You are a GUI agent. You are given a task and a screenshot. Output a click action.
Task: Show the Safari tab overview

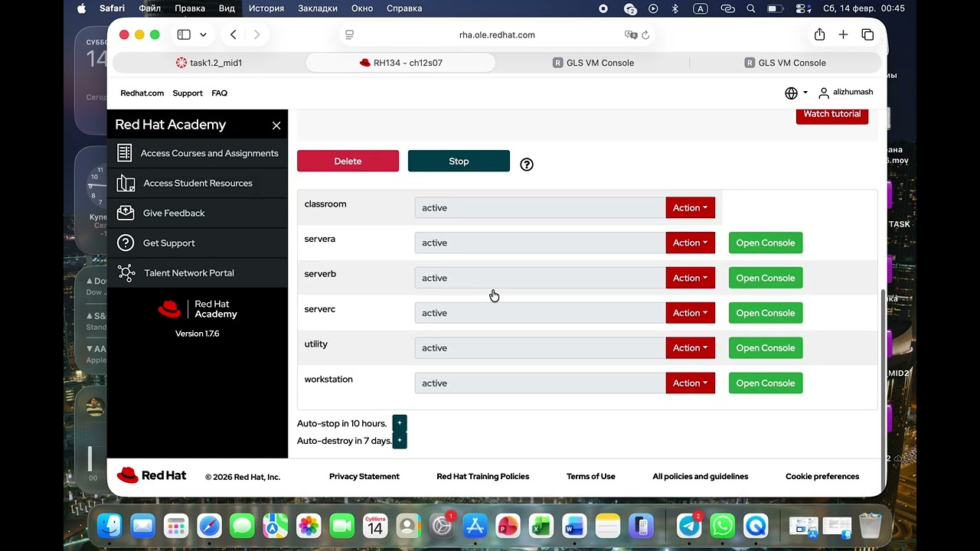867,34
